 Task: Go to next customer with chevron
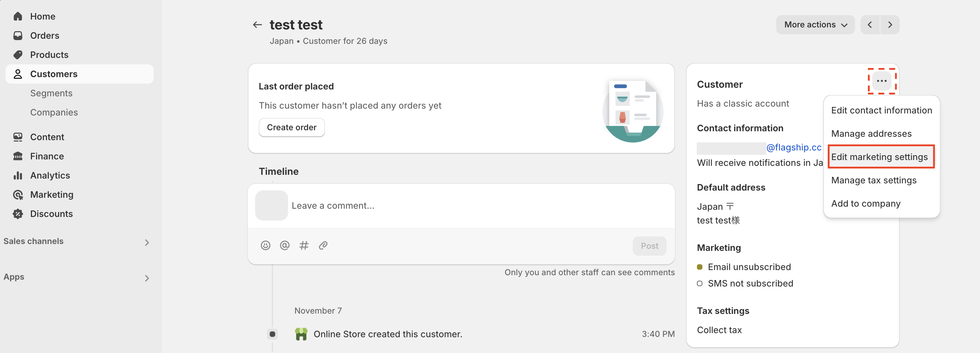click(890, 25)
